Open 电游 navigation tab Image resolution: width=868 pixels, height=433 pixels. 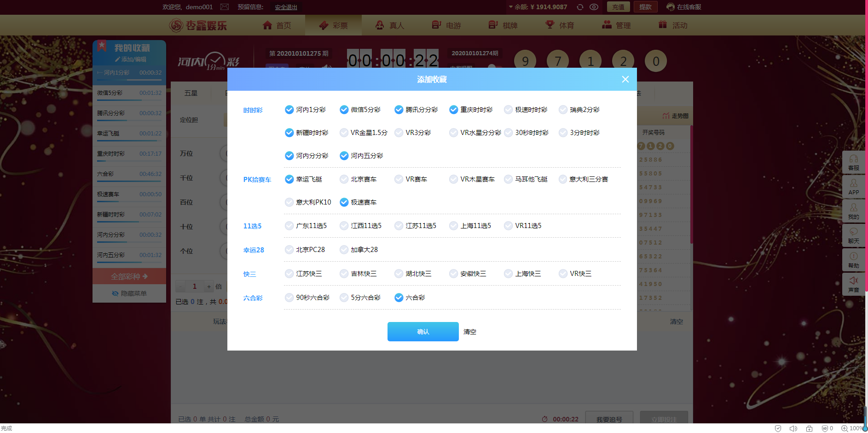point(446,25)
